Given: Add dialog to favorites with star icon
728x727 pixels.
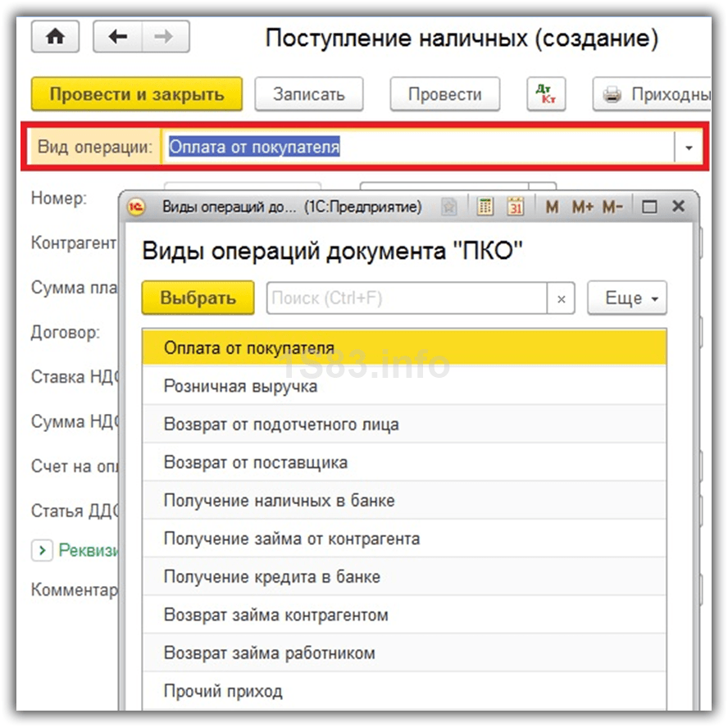Looking at the screenshot, I should pos(449,207).
